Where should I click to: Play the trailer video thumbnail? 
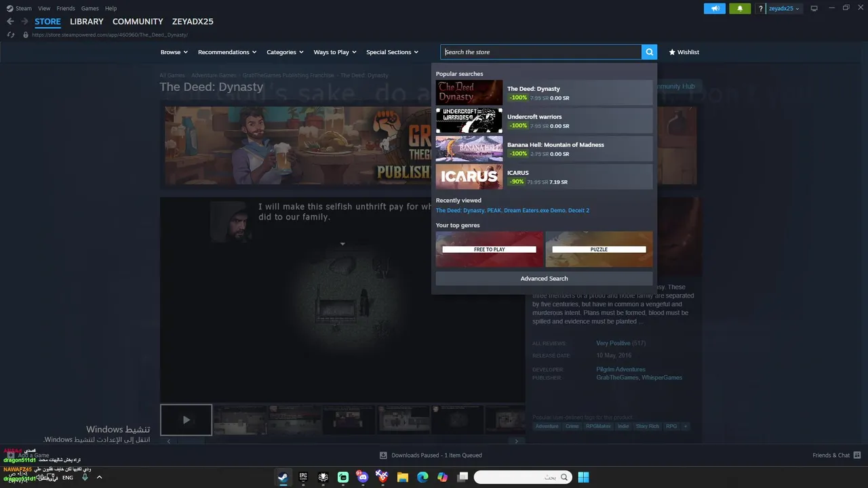pyautogui.click(x=186, y=420)
